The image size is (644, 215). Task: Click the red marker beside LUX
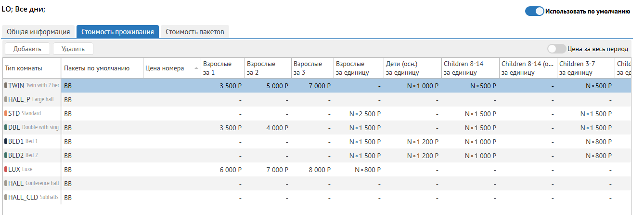tap(6, 169)
